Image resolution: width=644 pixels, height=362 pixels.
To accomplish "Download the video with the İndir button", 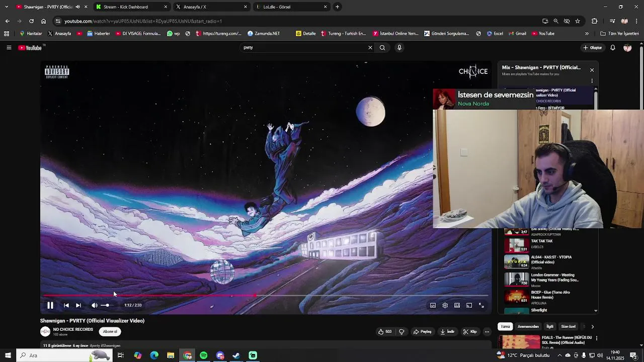I will point(447,332).
